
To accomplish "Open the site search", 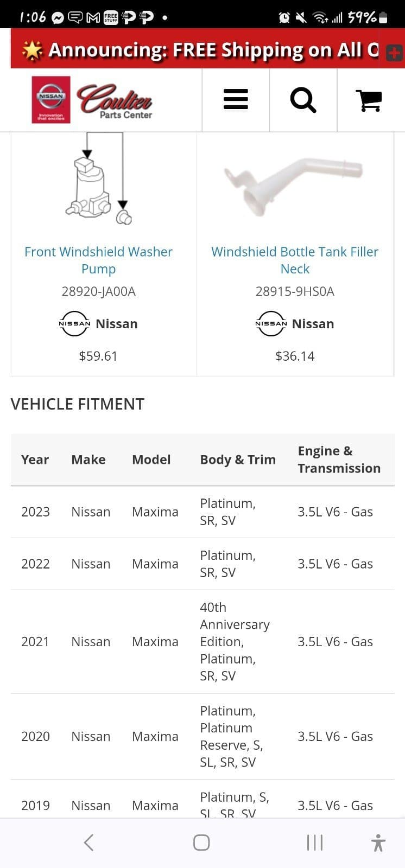I will pos(303,100).
